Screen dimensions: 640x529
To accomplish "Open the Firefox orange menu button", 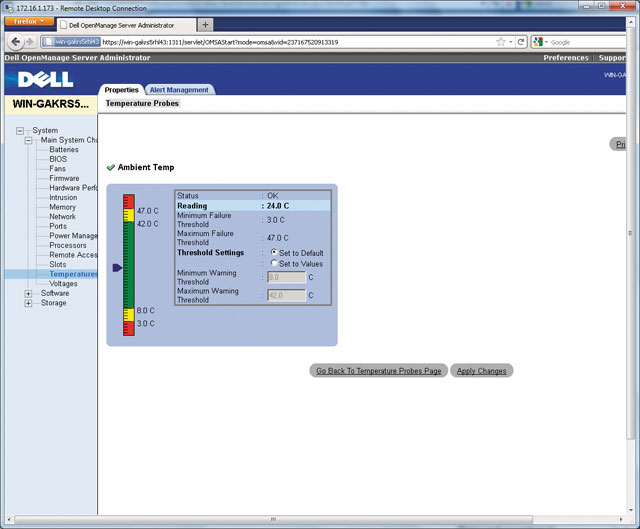I will tap(29, 21).
